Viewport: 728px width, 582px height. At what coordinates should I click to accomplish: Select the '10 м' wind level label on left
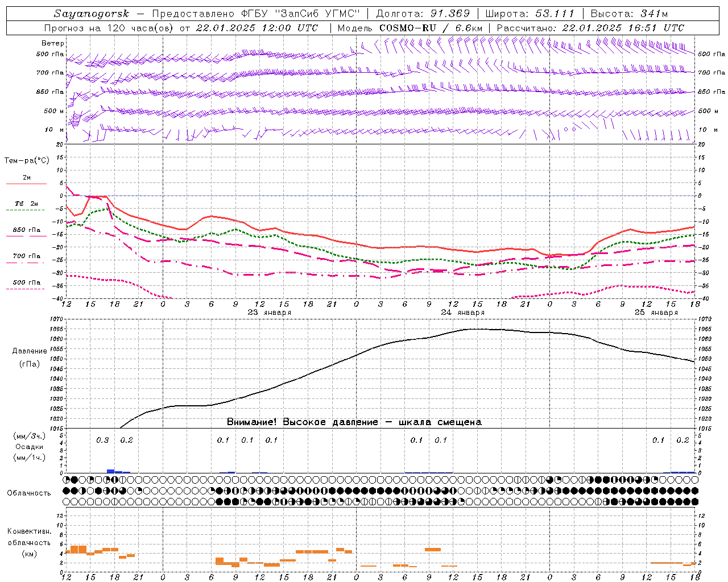[55, 130]
